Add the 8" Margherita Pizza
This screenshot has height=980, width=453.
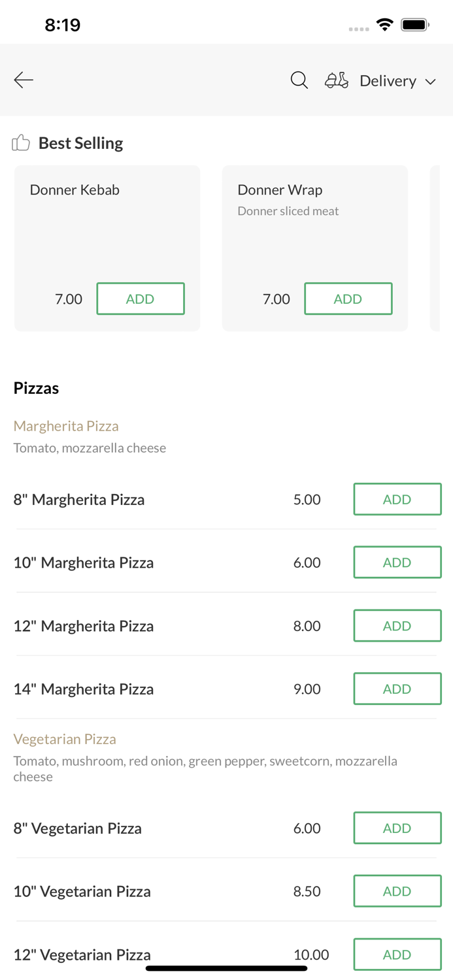click(x=397, y=498)
